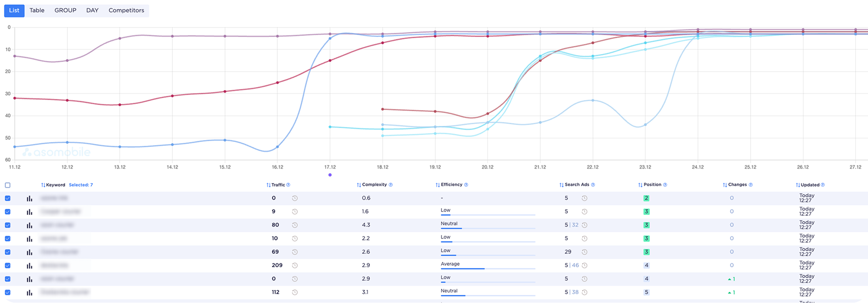Click change value +1 in traffic 112 row

point(732,293)
